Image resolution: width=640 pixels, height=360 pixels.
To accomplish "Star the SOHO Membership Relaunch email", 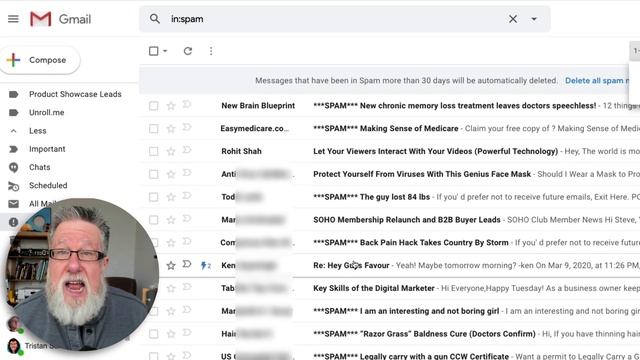I will [x=171, y=220].
